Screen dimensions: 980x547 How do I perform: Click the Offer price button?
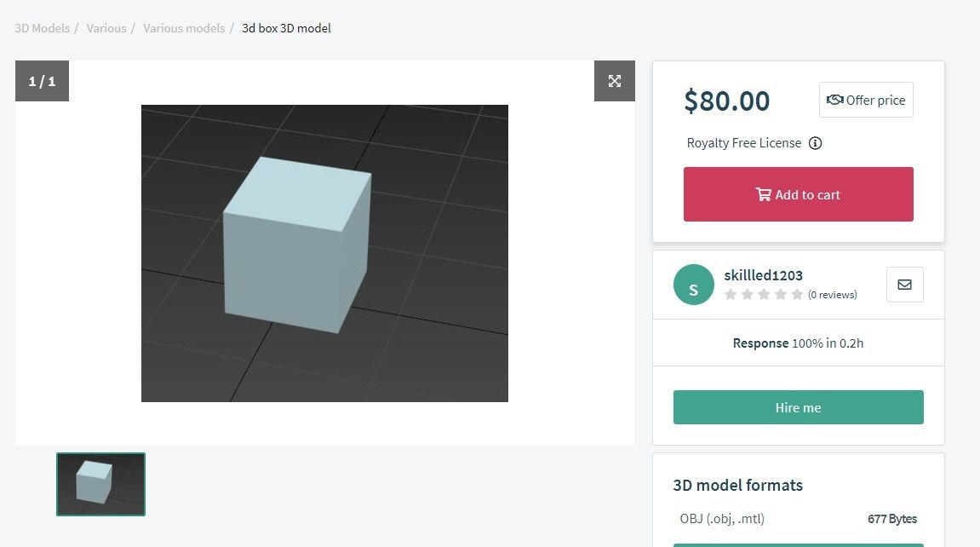866,100
